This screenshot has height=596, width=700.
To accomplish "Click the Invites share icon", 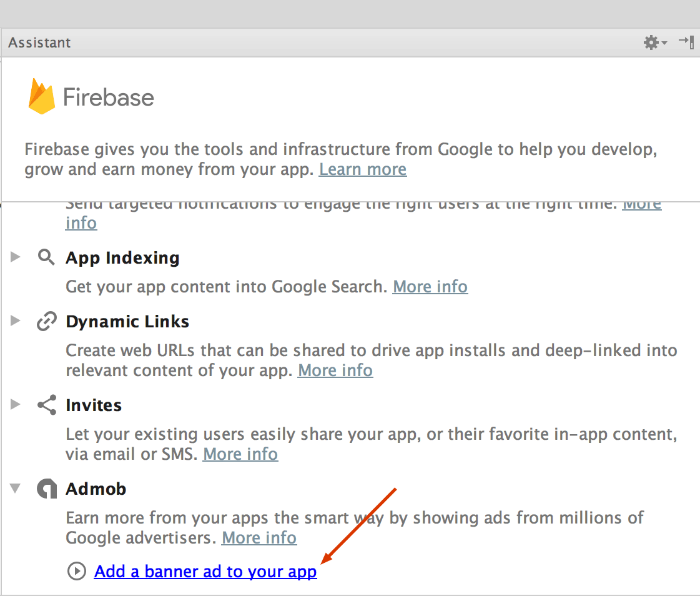I will 46,405.
